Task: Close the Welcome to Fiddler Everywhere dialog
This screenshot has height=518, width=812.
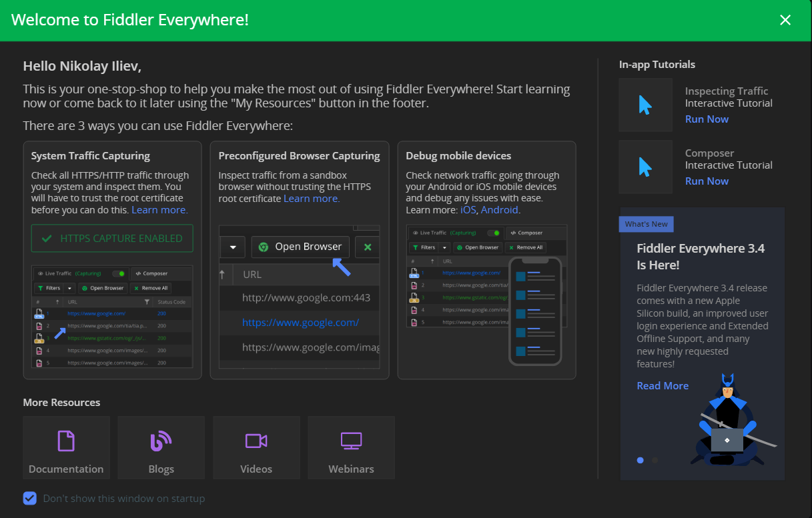Action: (x=785, y=20)
